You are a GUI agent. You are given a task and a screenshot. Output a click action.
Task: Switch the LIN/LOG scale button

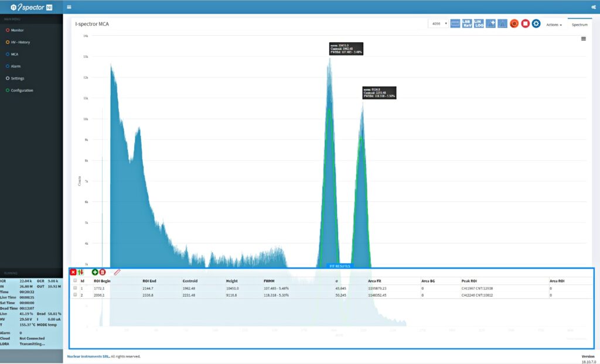[479, 24]
